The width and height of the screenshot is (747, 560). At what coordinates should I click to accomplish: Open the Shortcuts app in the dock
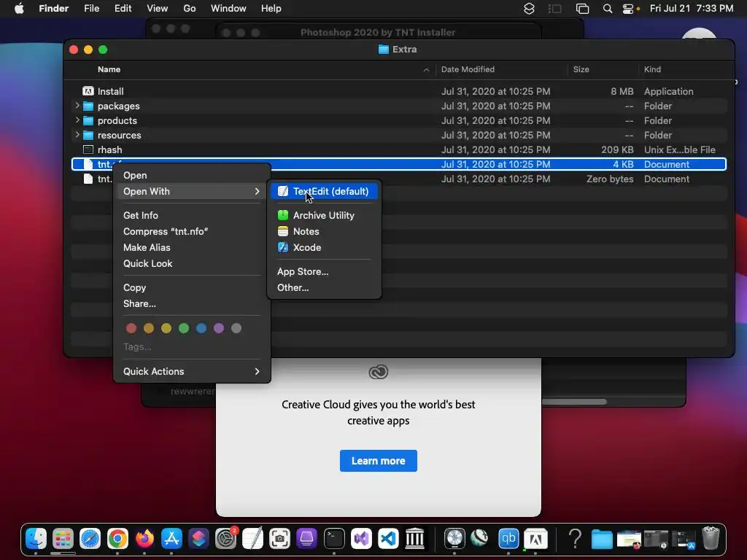point(198,539)
